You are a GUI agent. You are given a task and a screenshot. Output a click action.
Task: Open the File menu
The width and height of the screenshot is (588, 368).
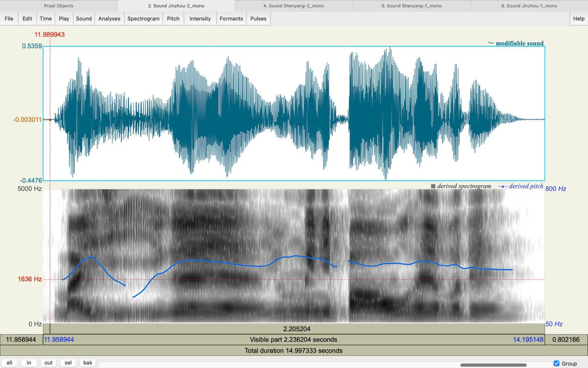point(9,19)
